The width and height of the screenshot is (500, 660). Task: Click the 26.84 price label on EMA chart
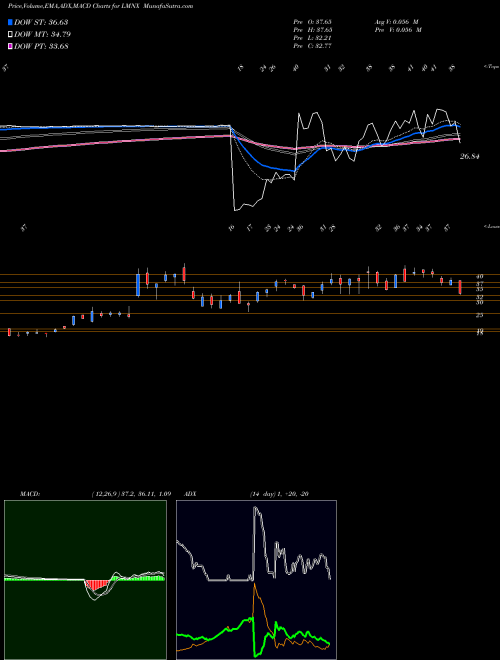click(x=470, y=157)
